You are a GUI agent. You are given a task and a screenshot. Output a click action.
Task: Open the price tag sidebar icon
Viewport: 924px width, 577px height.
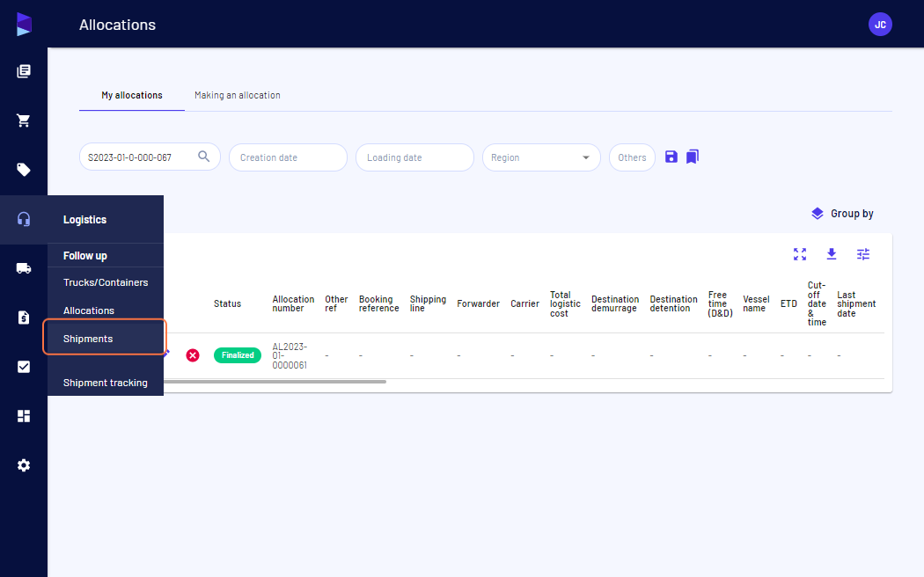coord(24,170)
